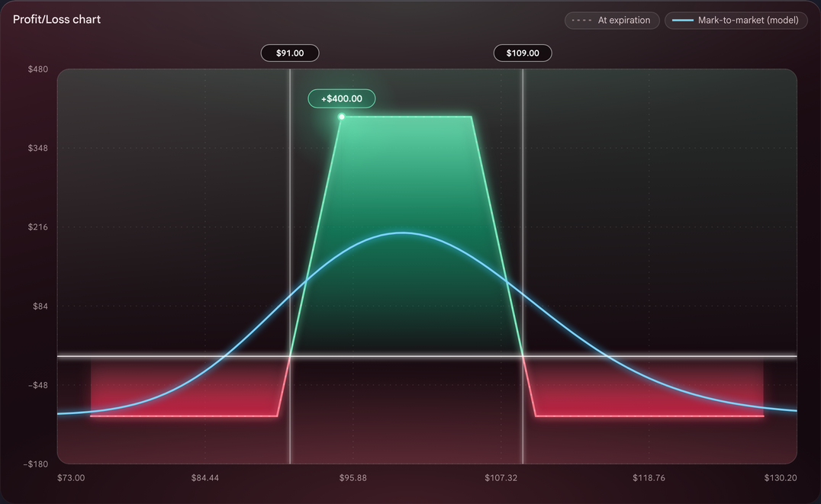Toggle the Mark-to-market (model) legend series

tap(736, 21)
